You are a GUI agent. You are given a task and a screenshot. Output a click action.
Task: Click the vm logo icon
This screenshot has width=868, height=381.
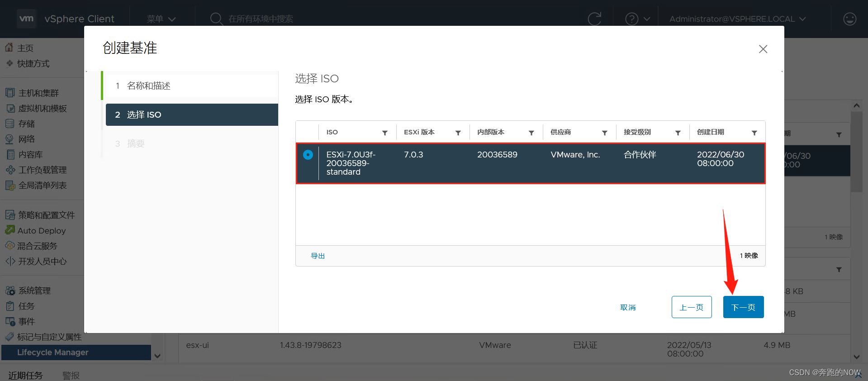point(26,19)
